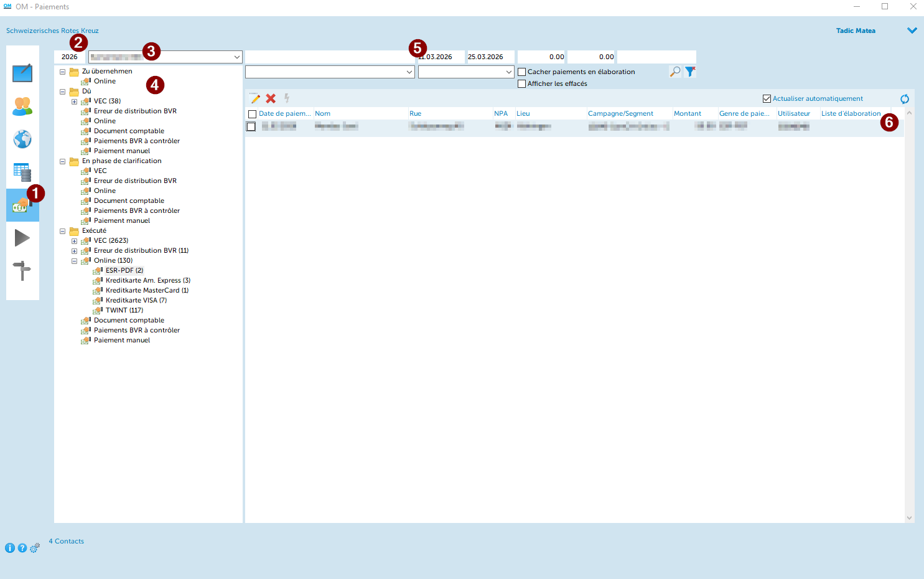Click the 'Utilisateur' column header
924x579 pixels.
click(794, 113)
